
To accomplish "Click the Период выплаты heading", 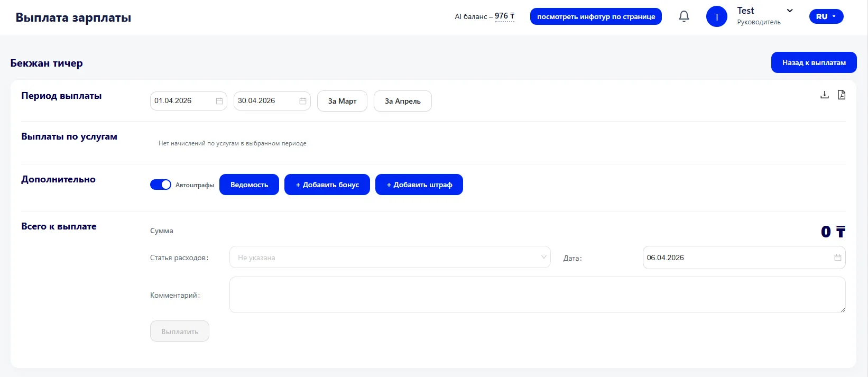I will tap(61, 96).
